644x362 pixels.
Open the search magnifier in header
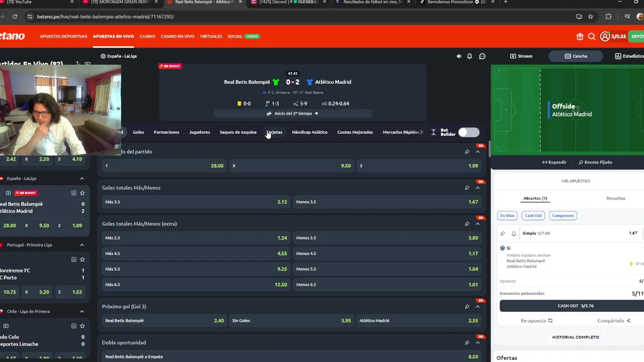coord(592,36)
